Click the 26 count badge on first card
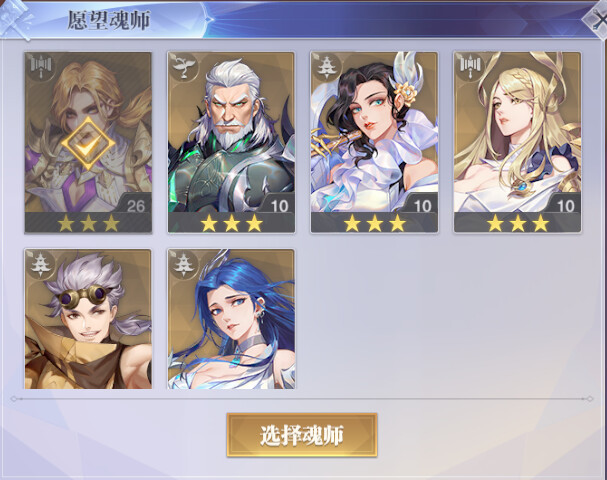The image size is (607, 480). pos(135,206)
